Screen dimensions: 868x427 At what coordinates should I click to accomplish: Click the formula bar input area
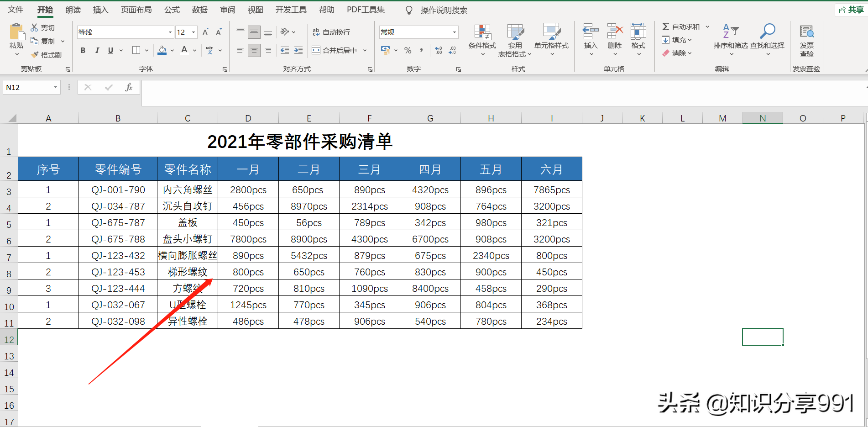pos(504,93)
